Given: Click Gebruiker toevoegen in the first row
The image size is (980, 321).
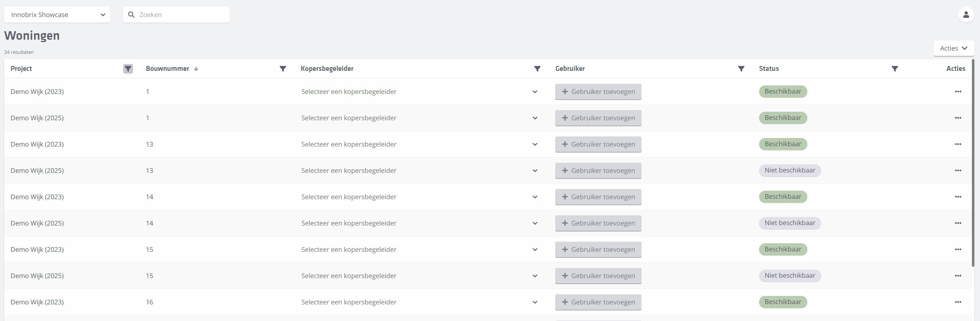Looking at the screenshot, I should point(598,92).
